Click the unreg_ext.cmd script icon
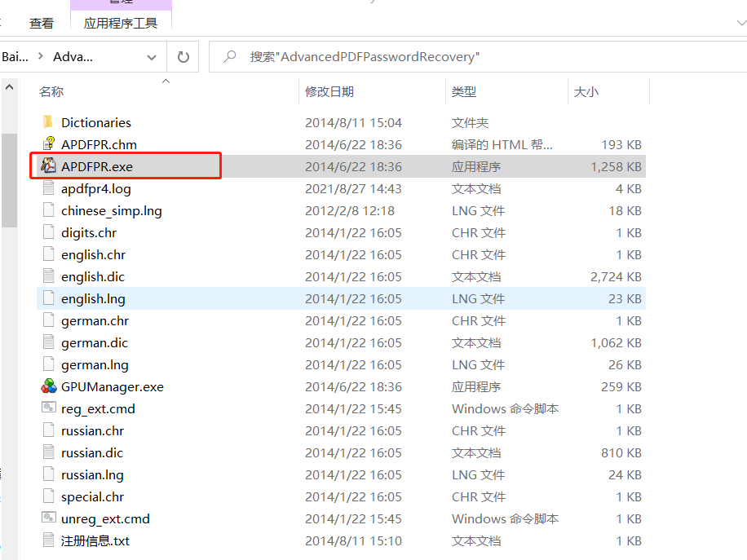747x560 pixels. click(48, 518)
